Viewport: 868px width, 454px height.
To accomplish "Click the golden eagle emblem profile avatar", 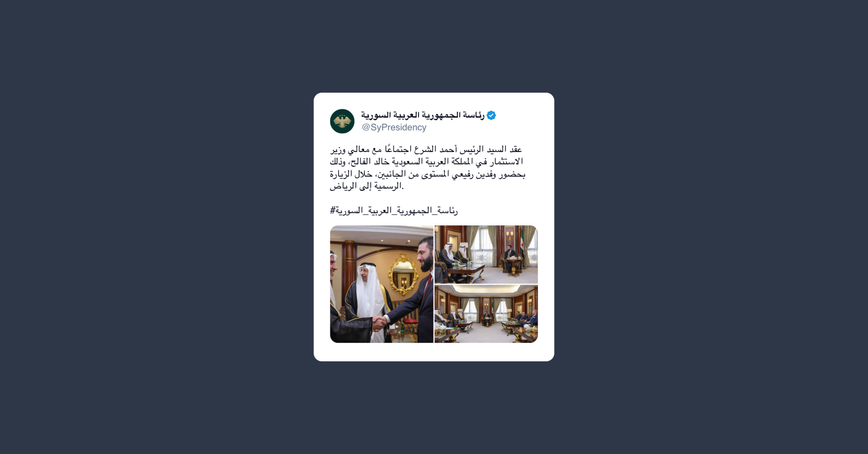I will tap(342, 121).
